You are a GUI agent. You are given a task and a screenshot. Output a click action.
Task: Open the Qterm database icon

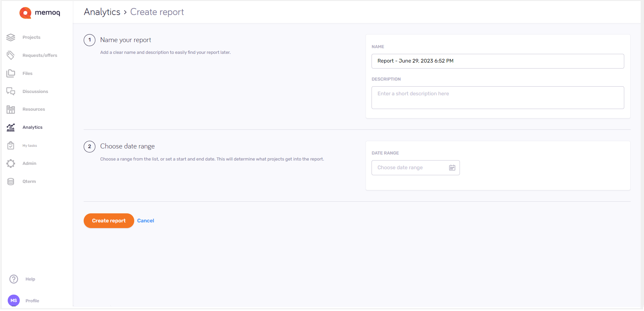point(11,182)
